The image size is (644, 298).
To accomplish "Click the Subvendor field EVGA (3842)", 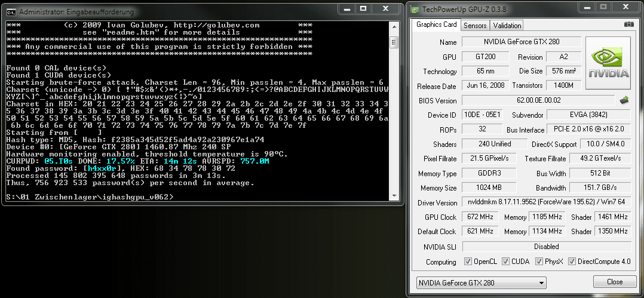I will pos(589,115).
